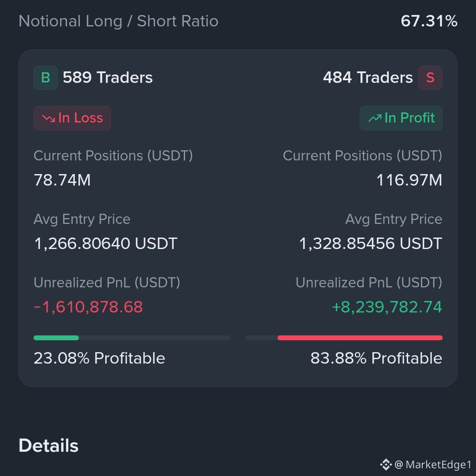This screenshot has height=476, width=476.
Task: Select the In Loss status tag
Action: (x=72, y=118)
